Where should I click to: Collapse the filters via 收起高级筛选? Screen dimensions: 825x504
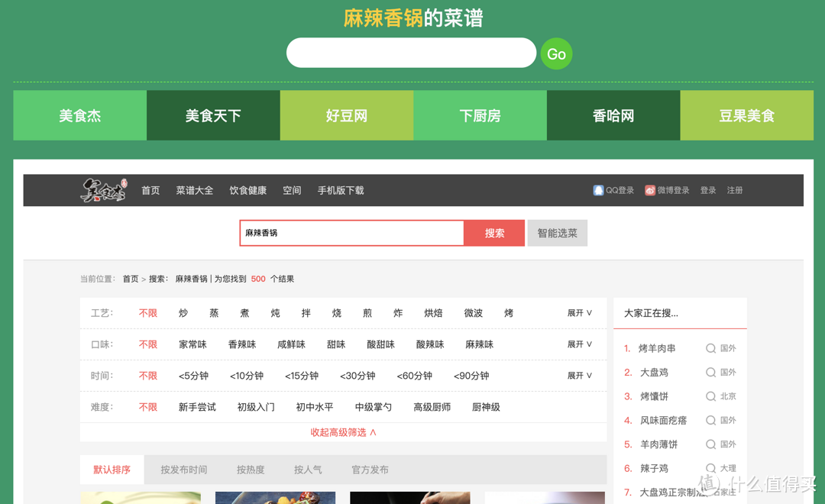pyautogui.click(x=343, y=432)
